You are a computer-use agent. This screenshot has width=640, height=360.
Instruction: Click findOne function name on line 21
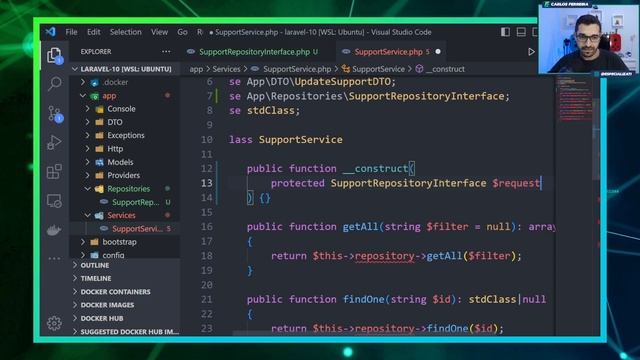[x=363, y=299]
